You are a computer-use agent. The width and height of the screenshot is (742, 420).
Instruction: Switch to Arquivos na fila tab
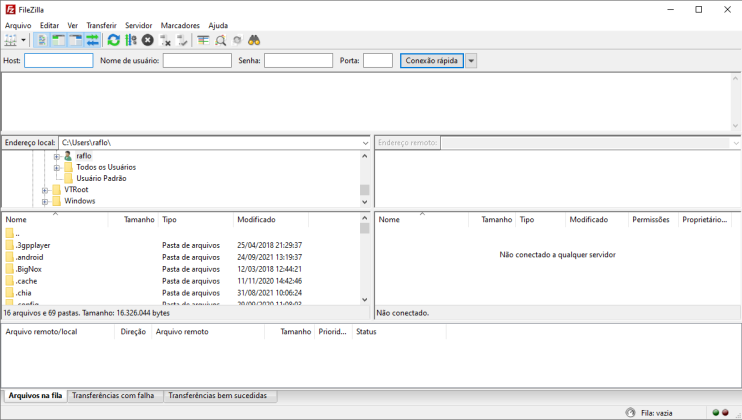35,396
